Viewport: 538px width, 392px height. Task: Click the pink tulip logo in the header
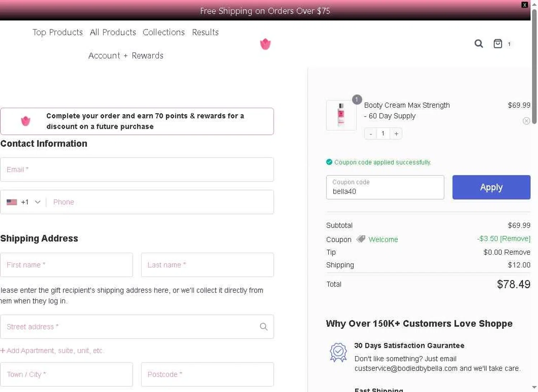(x=265, y=44)
